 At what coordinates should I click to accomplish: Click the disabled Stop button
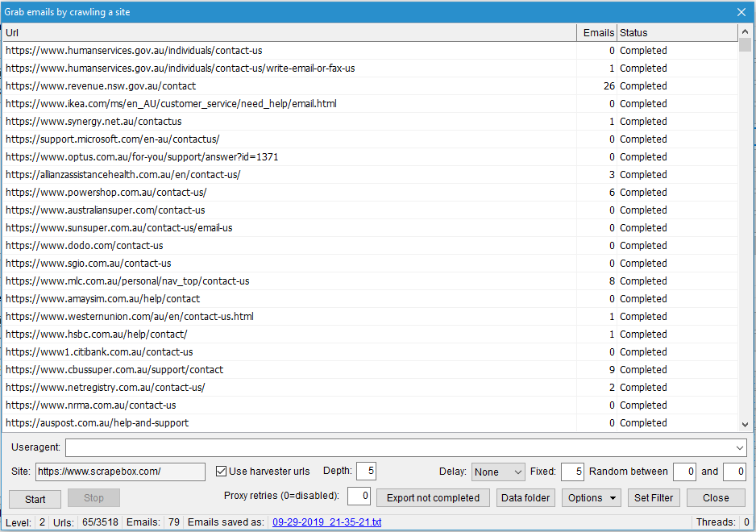click(93, 498)
